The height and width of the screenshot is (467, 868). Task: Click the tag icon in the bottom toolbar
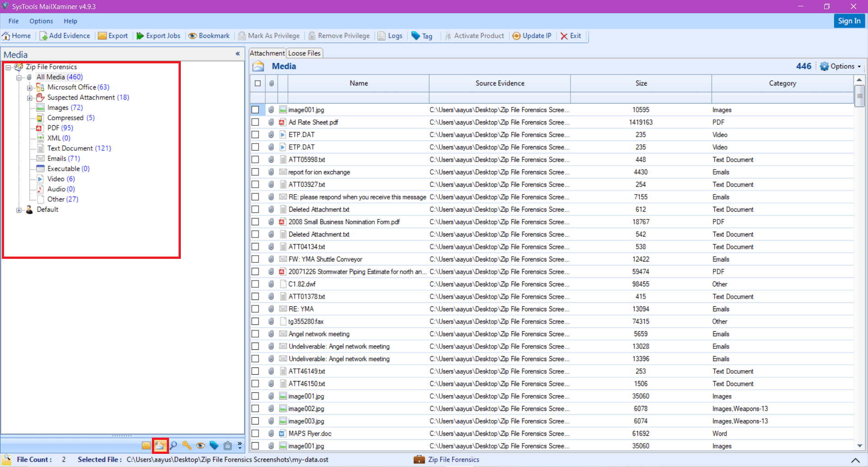(x=214, y=446)
